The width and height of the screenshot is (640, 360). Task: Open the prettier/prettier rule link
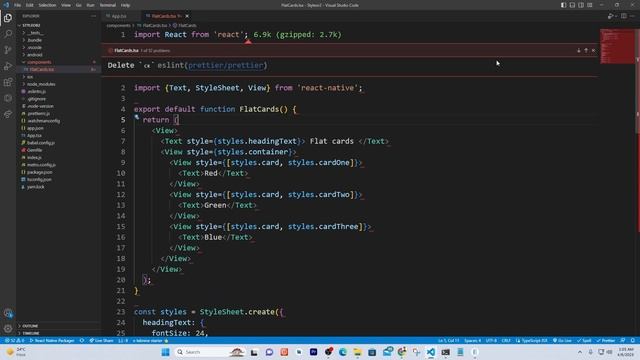226,65
